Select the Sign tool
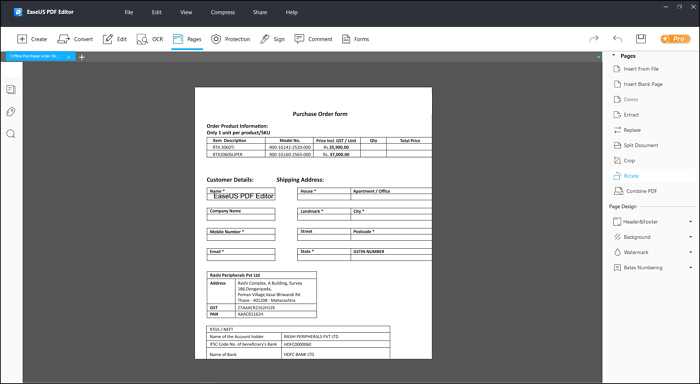The image size is (700, 384). (272, 39)
